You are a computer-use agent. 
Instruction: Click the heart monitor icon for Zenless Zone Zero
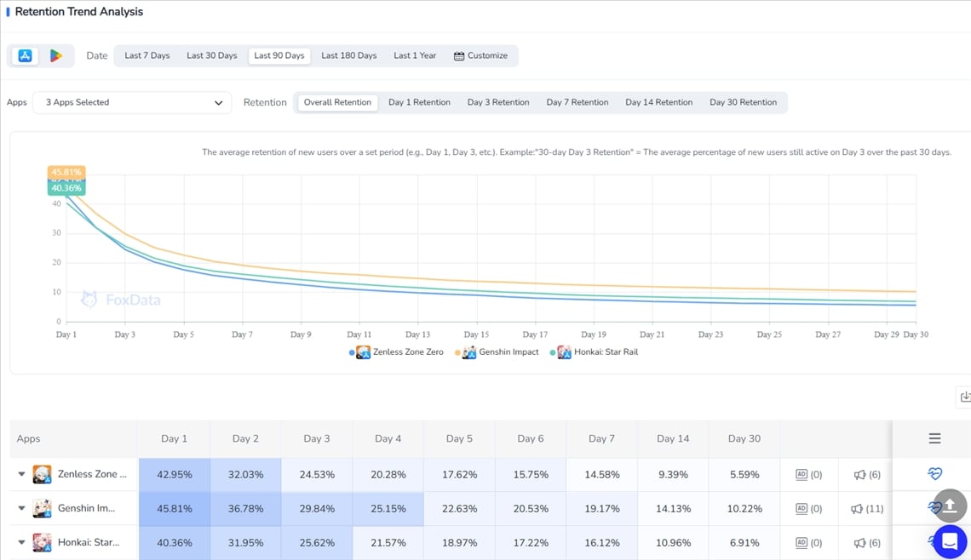(x=934, y=474)
